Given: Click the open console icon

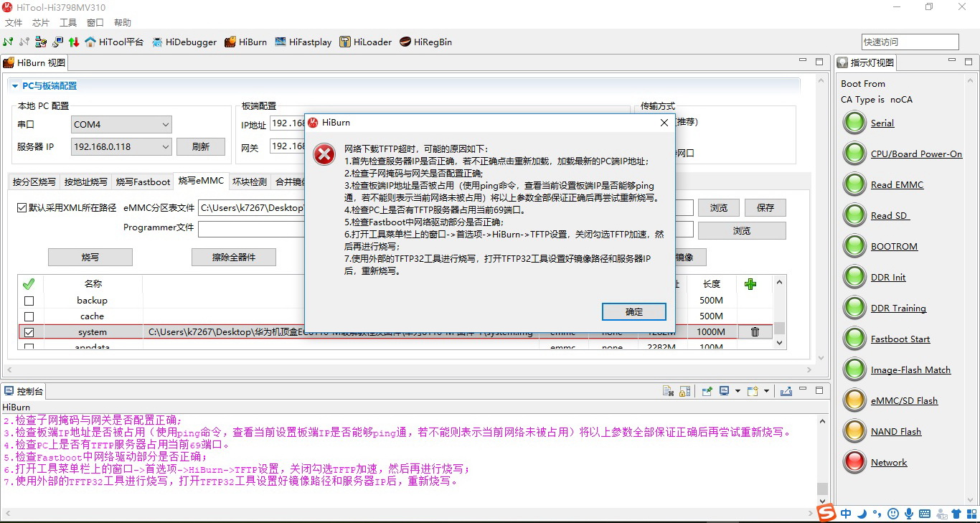Looking at the screenshot, I should click(753, 391).
